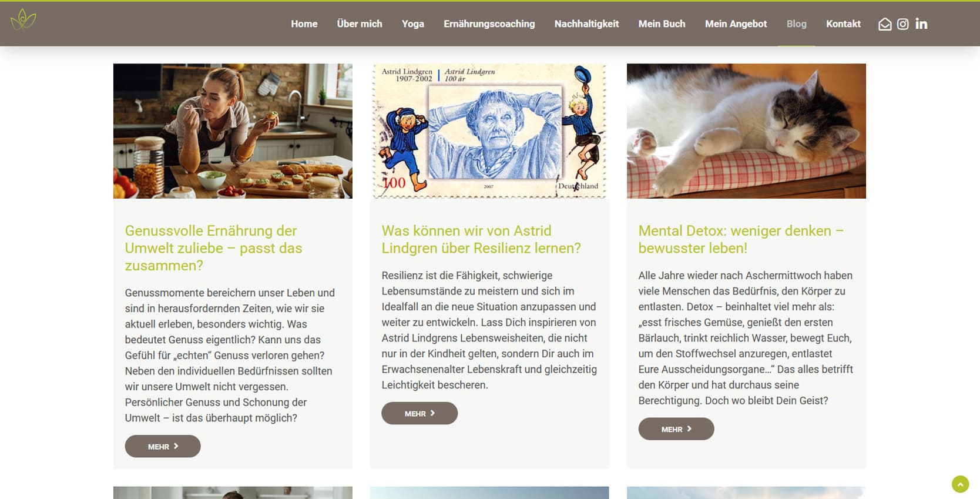Open the Instagram profile icon
980x499 pixels.
903,24
